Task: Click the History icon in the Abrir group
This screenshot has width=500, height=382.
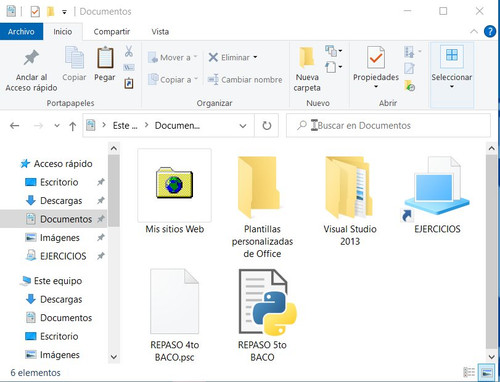Action: coord(409,86)
